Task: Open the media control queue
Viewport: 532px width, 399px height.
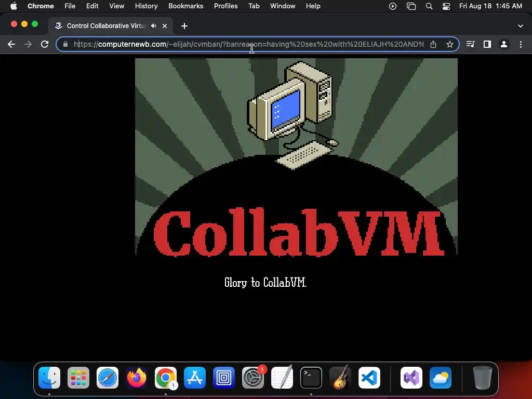Action: click(x=470, y=44)
